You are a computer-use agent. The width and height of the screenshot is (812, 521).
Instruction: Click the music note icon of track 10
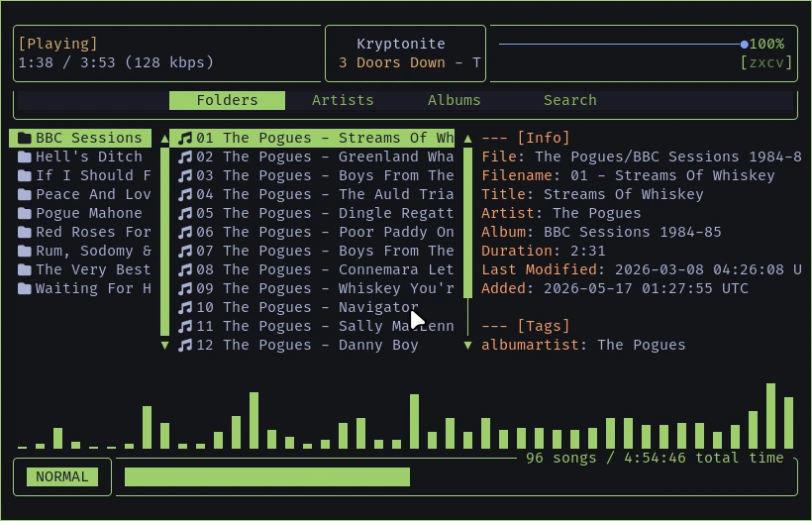point(185,308)
